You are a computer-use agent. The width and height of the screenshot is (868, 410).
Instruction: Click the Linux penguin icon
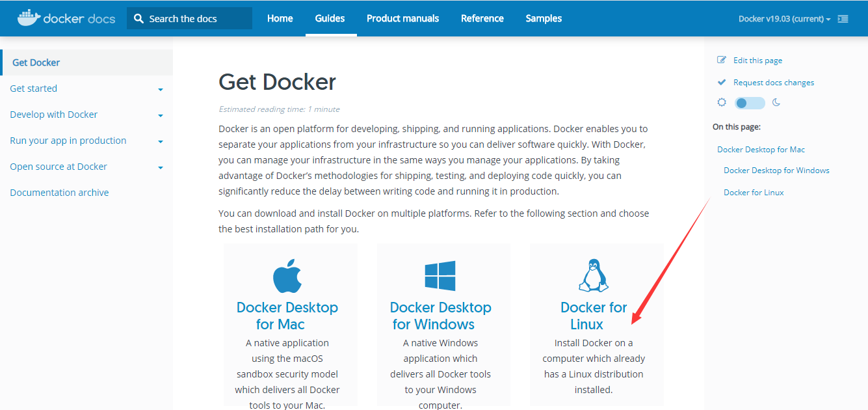point(594,275)
